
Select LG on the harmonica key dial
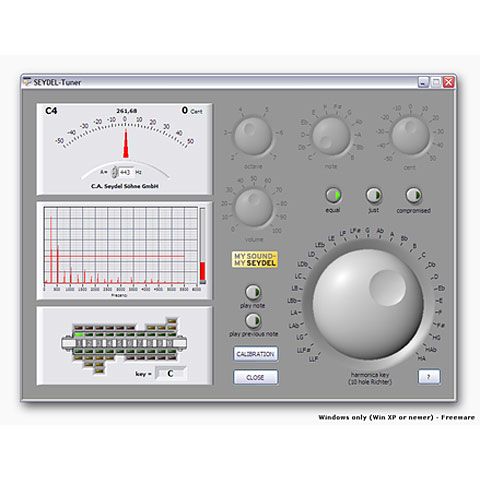pos(300,337)
